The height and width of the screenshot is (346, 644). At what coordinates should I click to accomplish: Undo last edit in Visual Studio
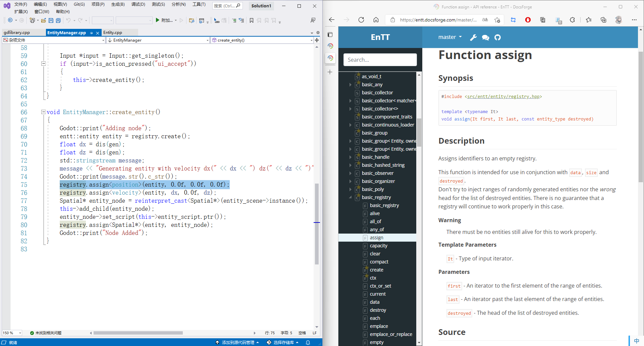click(x=68, y=20)
